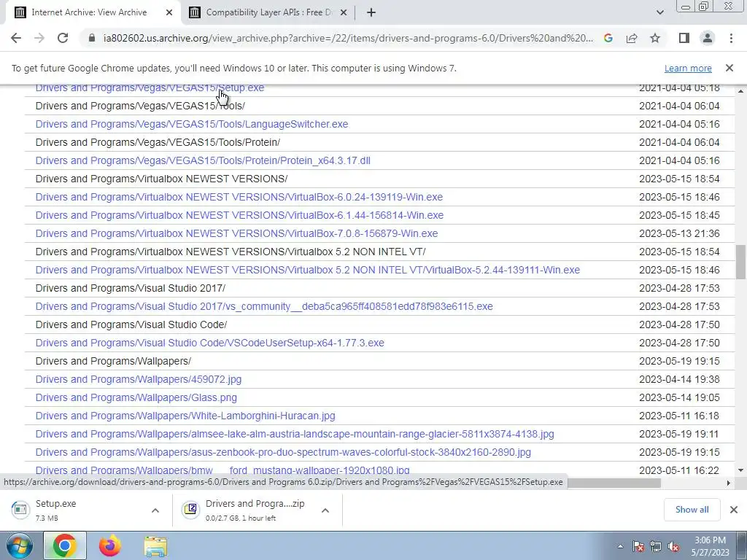Select the VEGAS15/Tools/Protein/ folder row text
Screen dimensions: 747x560
tap(158, 142)
